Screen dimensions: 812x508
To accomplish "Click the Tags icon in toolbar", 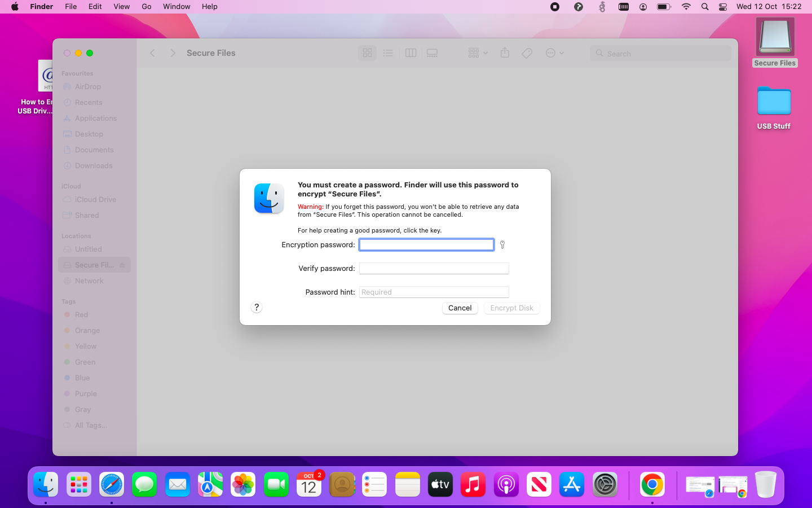I will click(527, 53).
